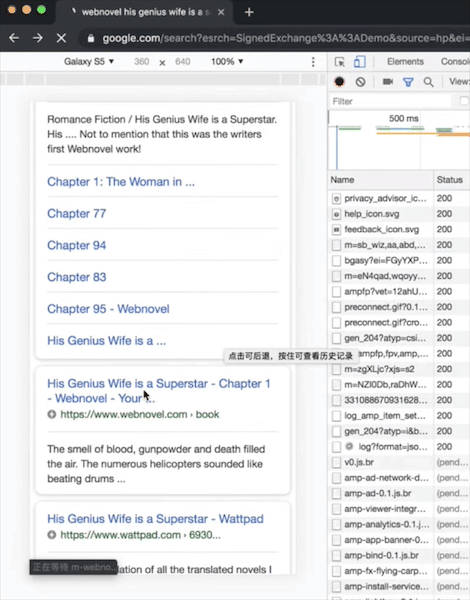The height and width of the screenshot is (600, 470).
Task: Stop recording the network log
Action: point(339,82)
